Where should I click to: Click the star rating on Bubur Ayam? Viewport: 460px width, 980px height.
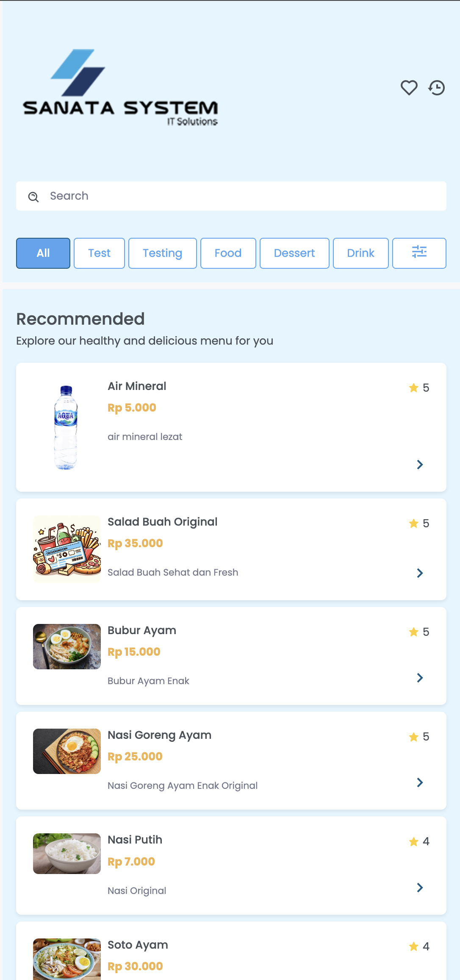click(419, 632)
